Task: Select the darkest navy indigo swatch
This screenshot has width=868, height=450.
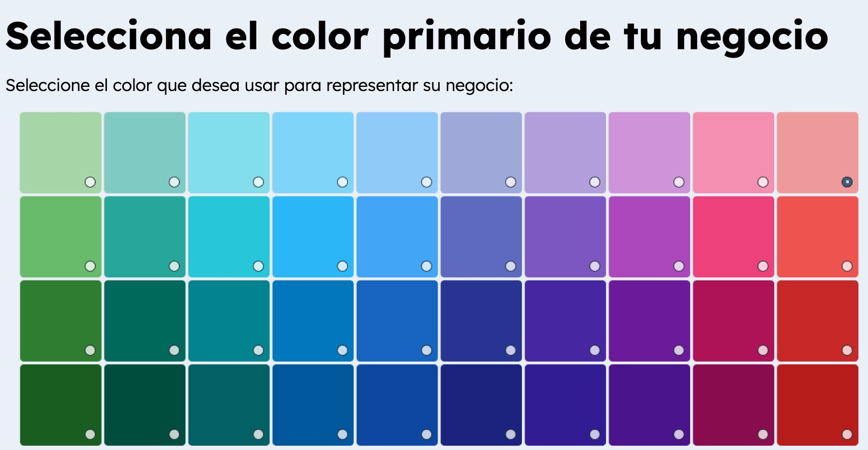Action: tap(481, 405)
